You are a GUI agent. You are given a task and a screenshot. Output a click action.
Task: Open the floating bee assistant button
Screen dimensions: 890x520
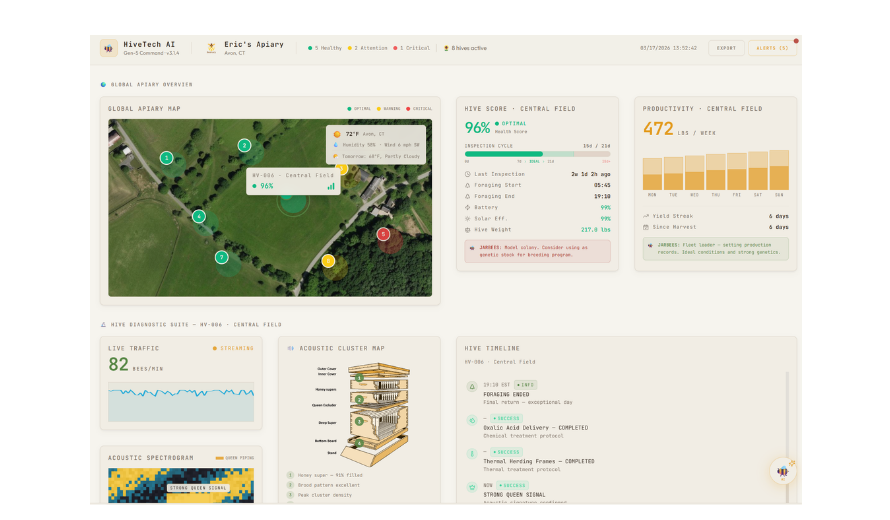pyautogui.click(x=783, y=471)
